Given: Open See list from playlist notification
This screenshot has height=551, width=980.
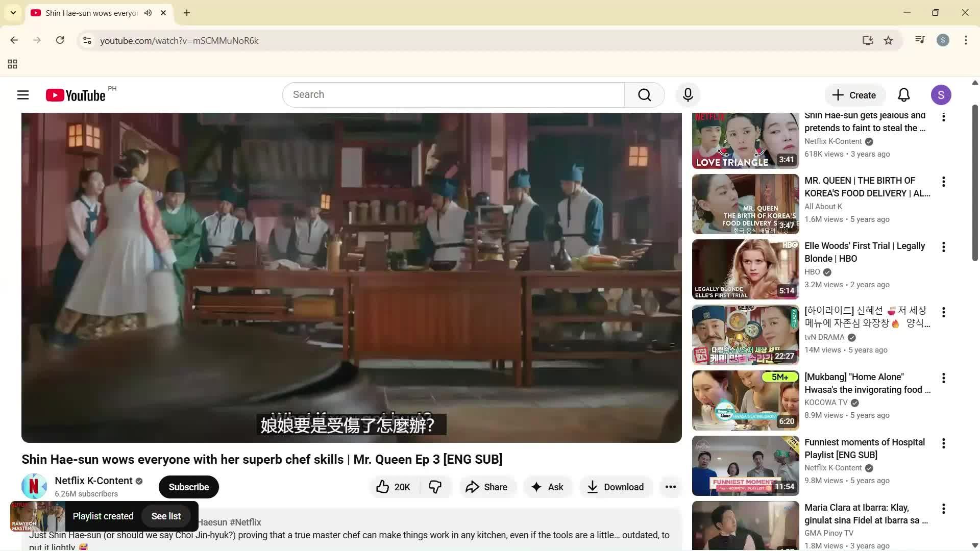Looking at the screenshot, I should (x=166, y=516).
